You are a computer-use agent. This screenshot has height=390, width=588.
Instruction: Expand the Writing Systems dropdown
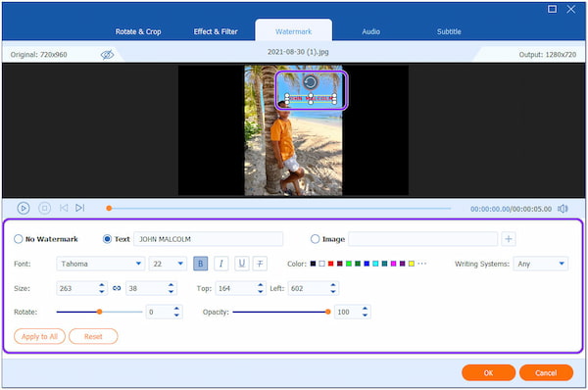pyautogui.click(x=540, y=264)
